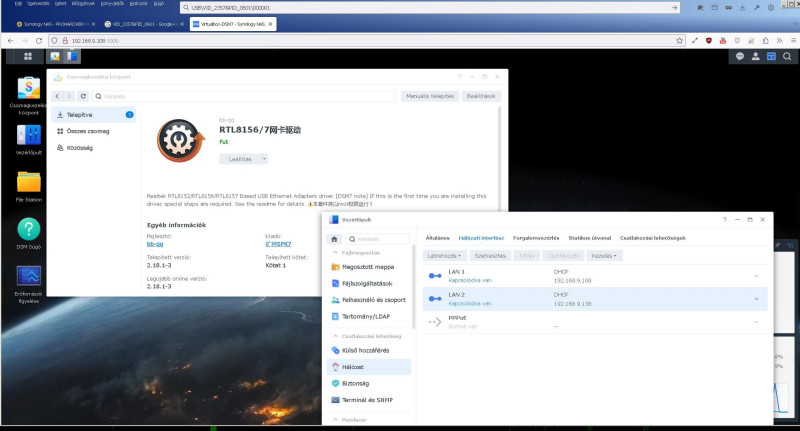This screenshot has height=431, width=800.
Task: Open Biztonság settings
Action: (368, 383)
